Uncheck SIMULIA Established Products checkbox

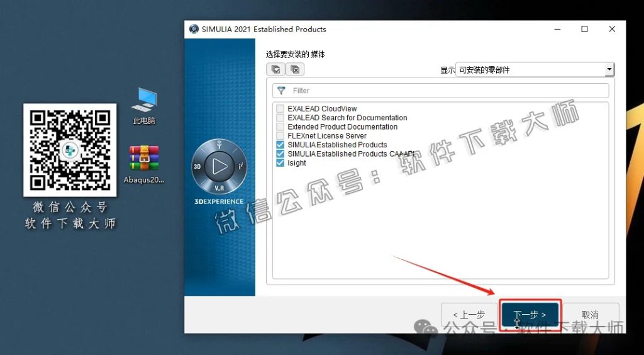[x=280, y=145]
